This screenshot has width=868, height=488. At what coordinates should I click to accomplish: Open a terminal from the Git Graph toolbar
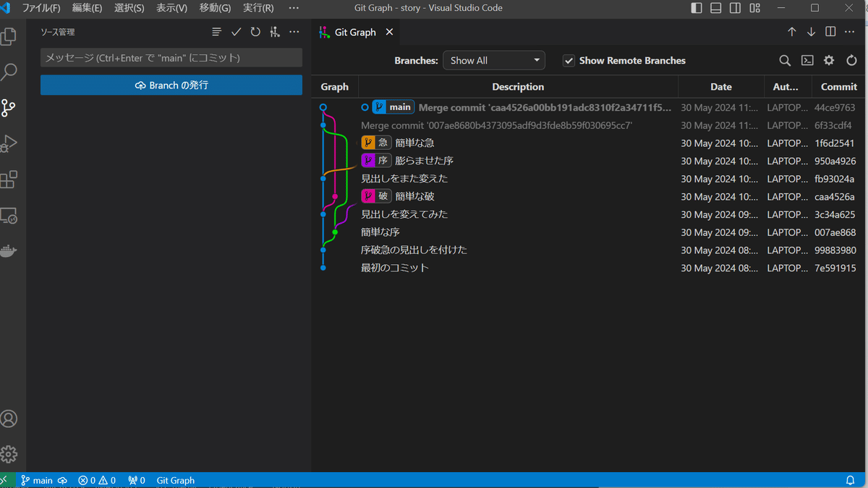807,61
